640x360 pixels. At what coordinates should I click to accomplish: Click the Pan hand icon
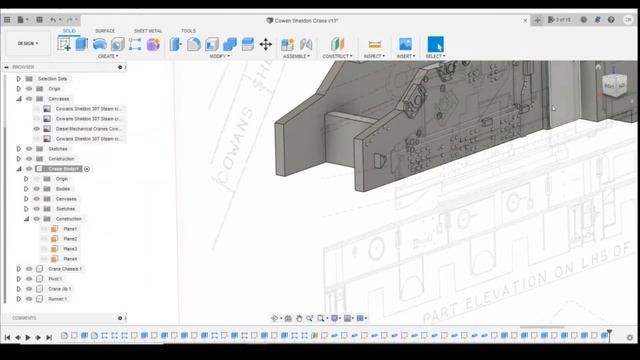[x=299, y=318]
